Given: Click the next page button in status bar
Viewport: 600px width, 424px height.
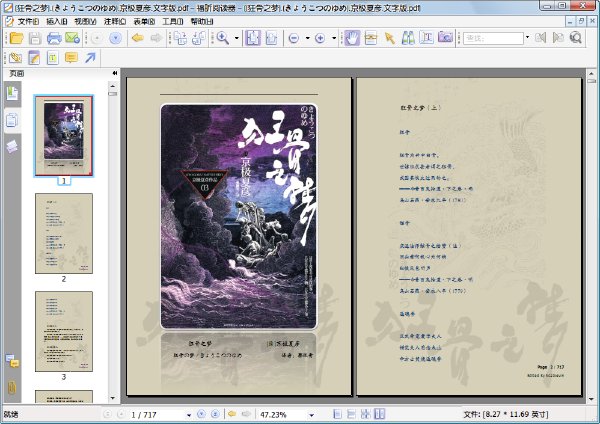Looking at the screenshot, I should point(201,414).
